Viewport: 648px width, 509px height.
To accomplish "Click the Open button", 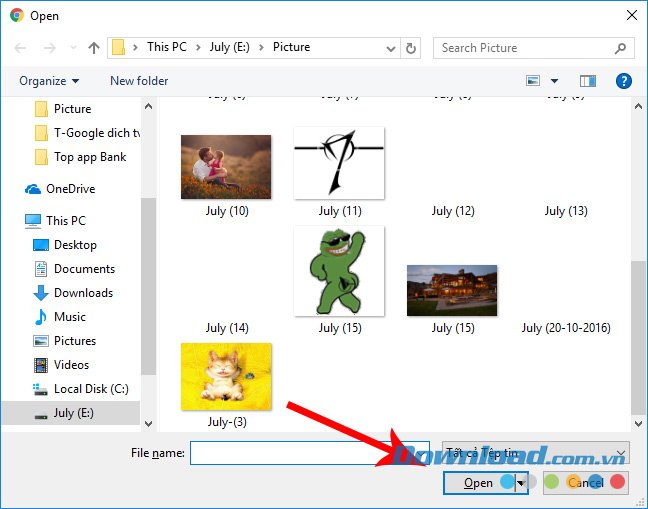I will (477, 483).
